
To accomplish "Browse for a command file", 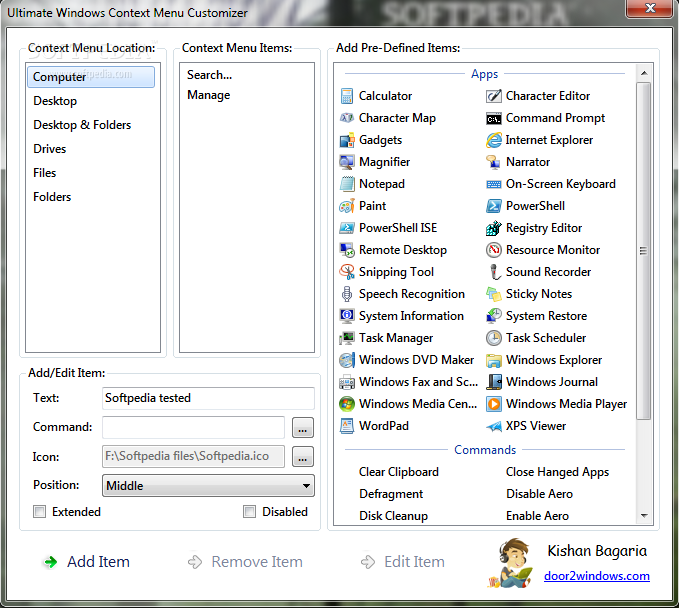I will [303, 428].
